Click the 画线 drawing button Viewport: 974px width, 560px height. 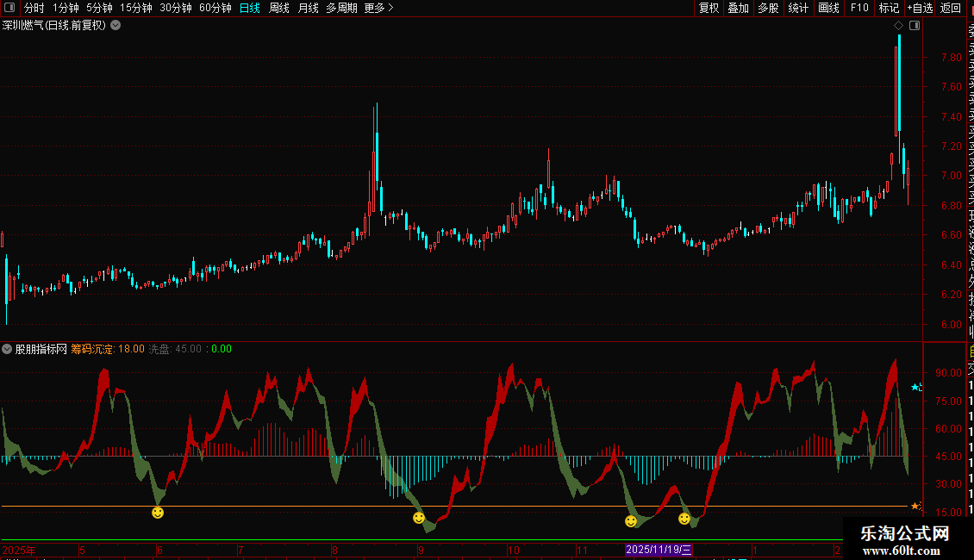point(828,8)
